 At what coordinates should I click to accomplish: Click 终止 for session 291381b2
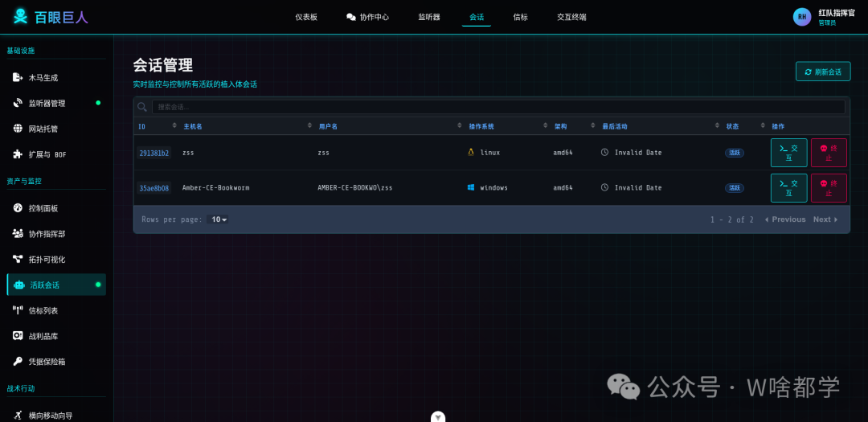point(829,153)
